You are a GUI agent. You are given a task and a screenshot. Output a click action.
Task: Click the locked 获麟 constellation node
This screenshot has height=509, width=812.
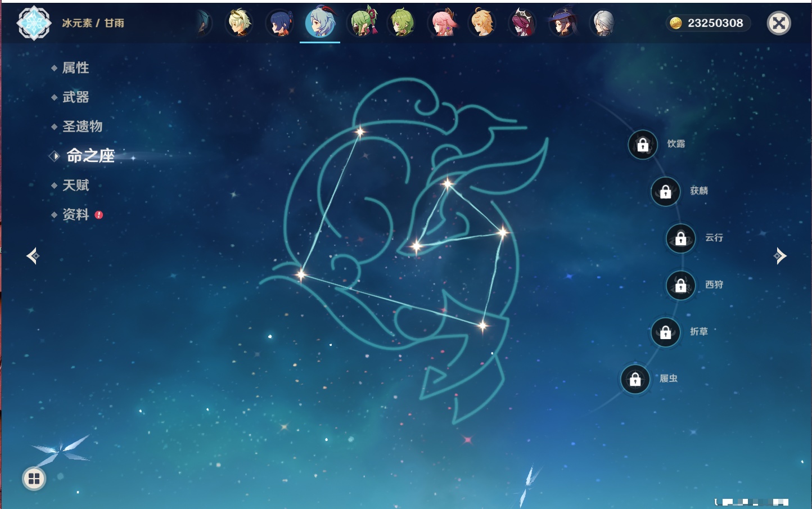(666, 191)
